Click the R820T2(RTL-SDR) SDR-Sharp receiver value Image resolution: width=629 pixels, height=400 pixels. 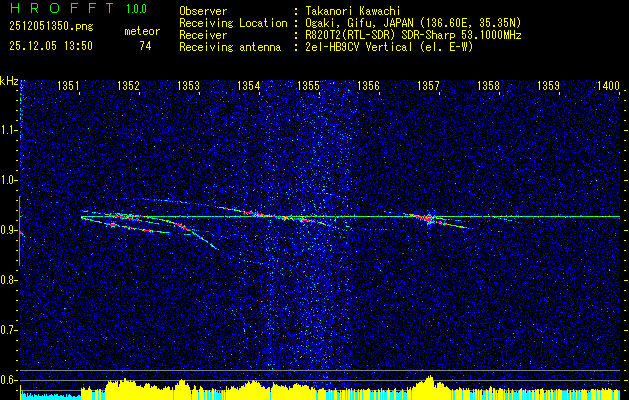[413, 35]
